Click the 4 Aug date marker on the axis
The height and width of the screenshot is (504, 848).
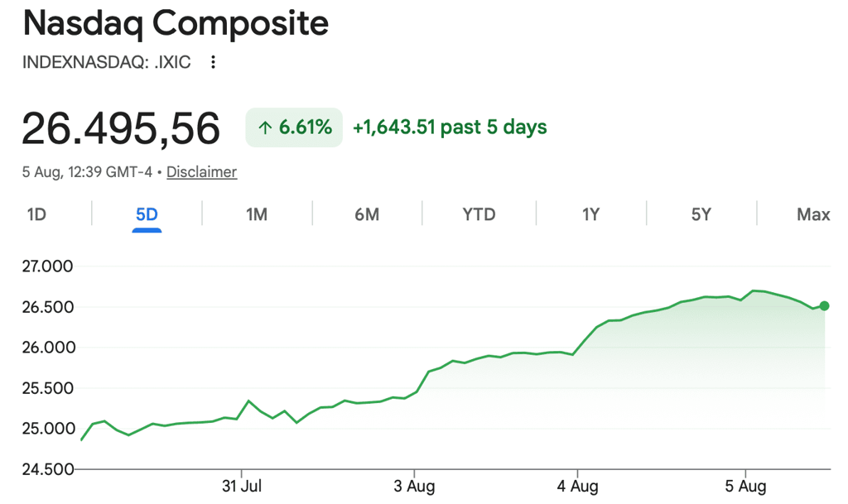coord(577,486)
